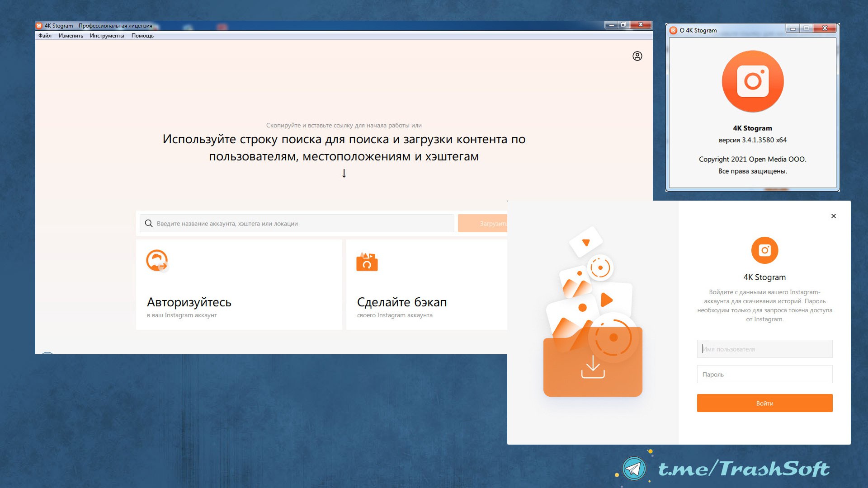868x488 pixels.
Task: Click the login account icon in Авторизуйтесь card
Action: (x=157, y=261)
